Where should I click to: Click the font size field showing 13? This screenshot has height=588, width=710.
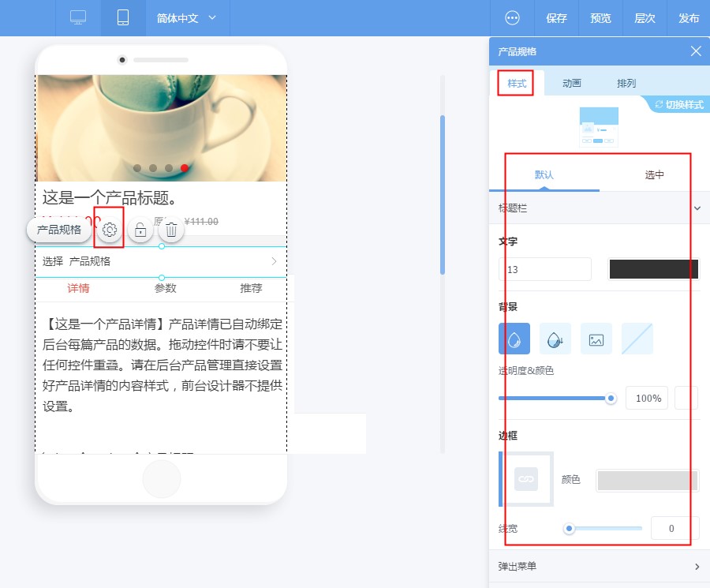(x=545, y=270)
